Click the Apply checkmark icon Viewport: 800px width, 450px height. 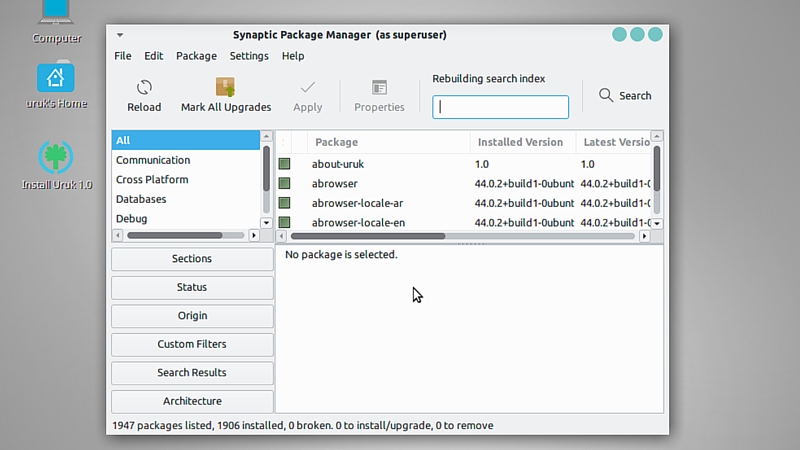pyautogui.click(x=308, y=87)
